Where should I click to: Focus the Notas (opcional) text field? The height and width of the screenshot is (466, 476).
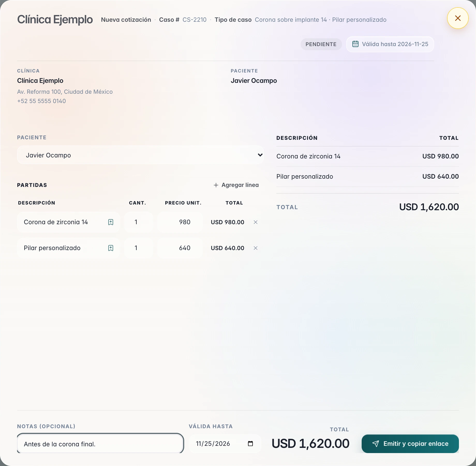[x=100, y=444]
